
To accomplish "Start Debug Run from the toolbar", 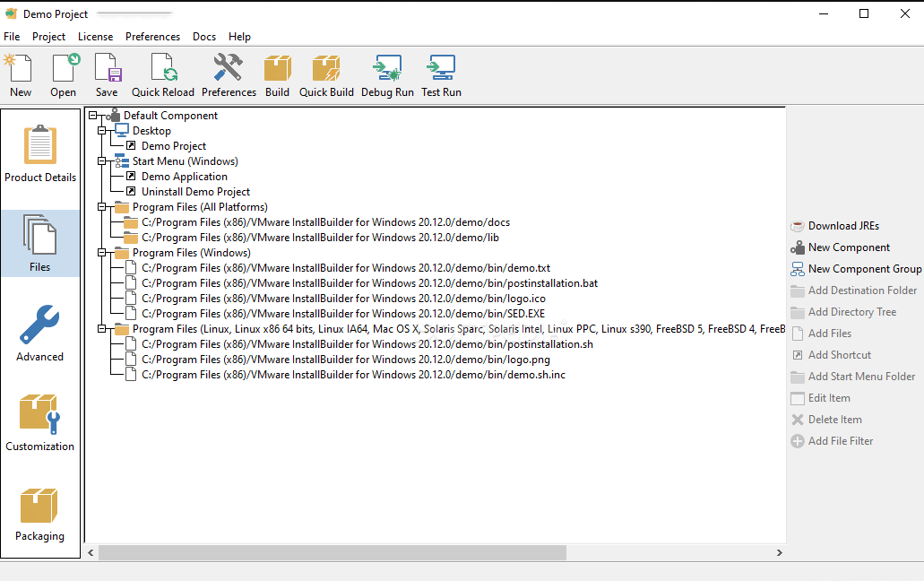I will point(387,74).
